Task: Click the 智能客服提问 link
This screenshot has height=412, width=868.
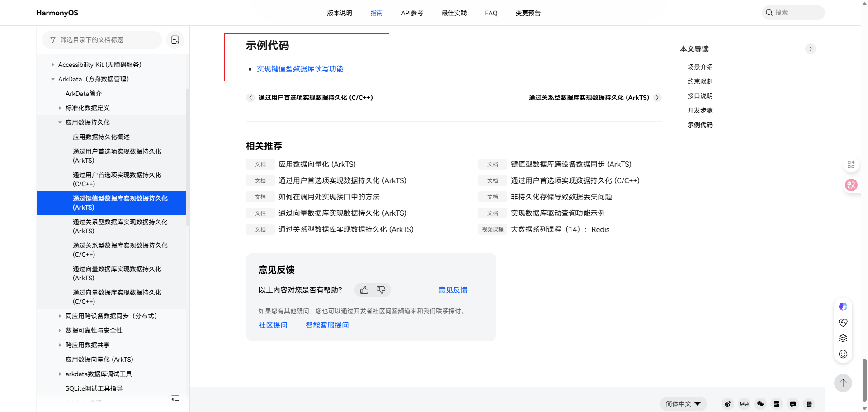Action: (x=327, y=325)
